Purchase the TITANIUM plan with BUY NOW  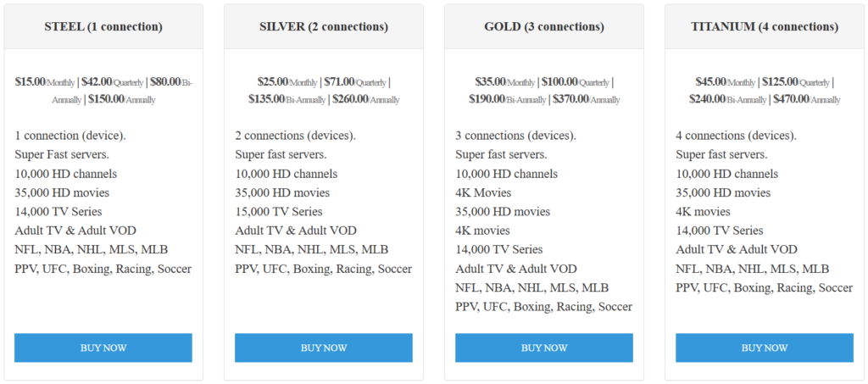(x=764, y=348)
